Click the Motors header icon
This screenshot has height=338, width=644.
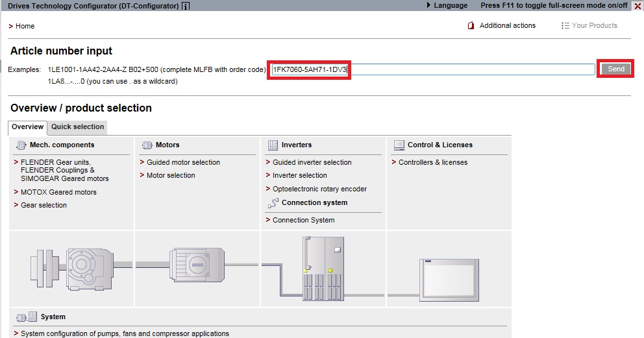(x=147, y=145)
